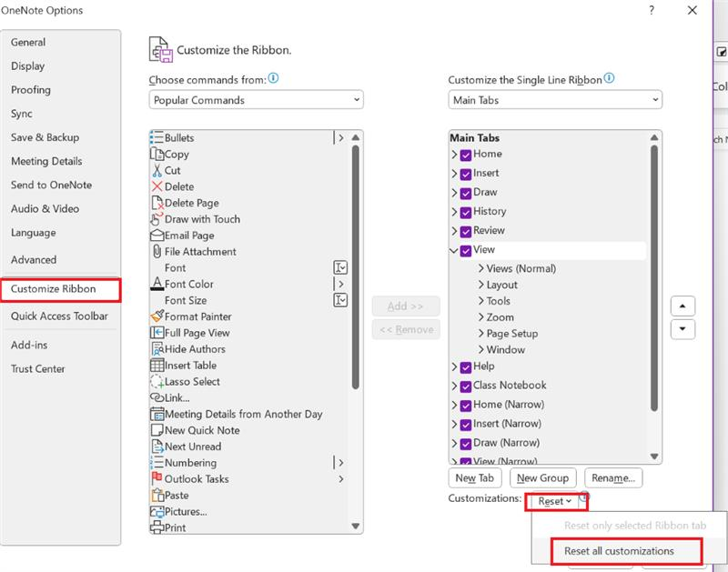Expand the Zoom group
This screenshot has width=728, height=572.
click(x=481, y=316)
